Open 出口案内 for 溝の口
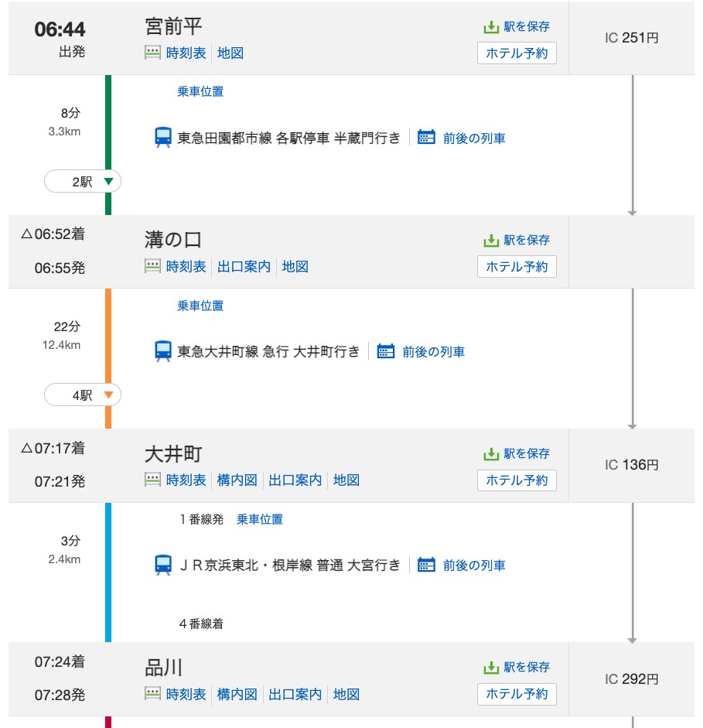Viewport: 703px width, 728px height. (x=244, y=266)
